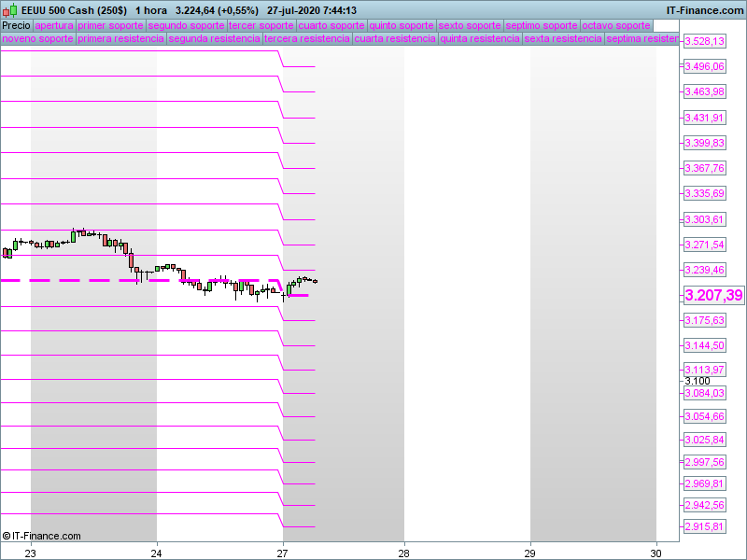Click the 3.463,98 price label
Image resolution: width=747 pixels, height=560 pixels.
pyautogui.click(x=705, y=91)
